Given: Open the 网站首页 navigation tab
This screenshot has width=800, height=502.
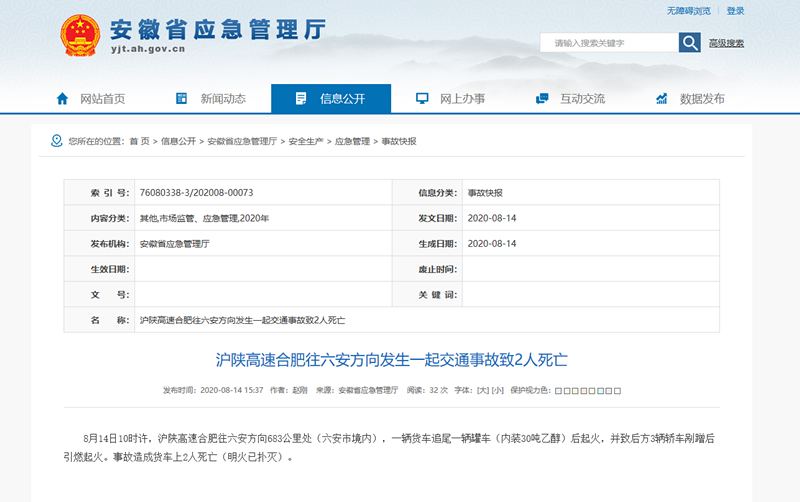Looking at the screenshot, I should [91, 98].
